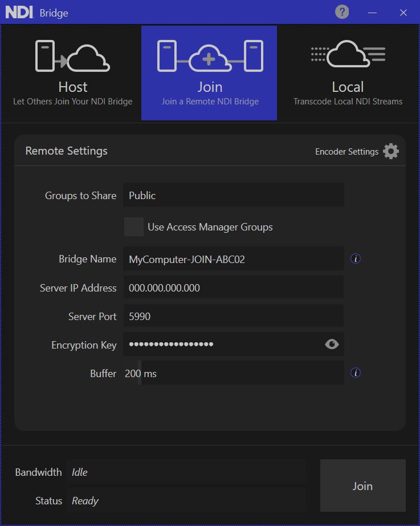Click the Server Port field

[x=234, y=315]
